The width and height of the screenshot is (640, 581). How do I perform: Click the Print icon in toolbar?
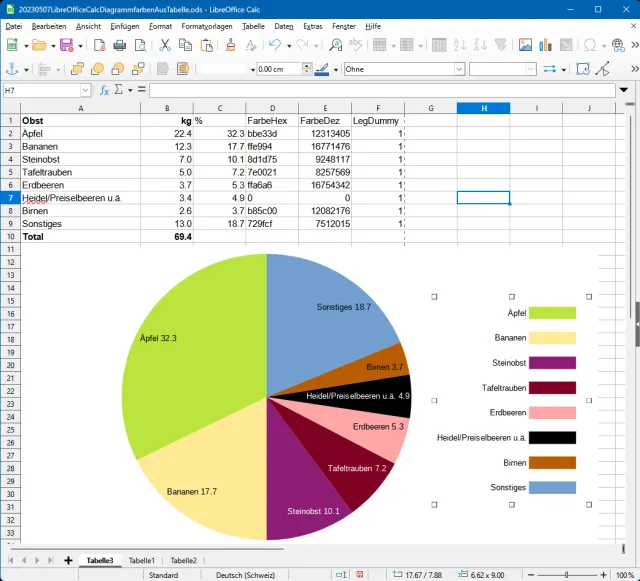119,45
